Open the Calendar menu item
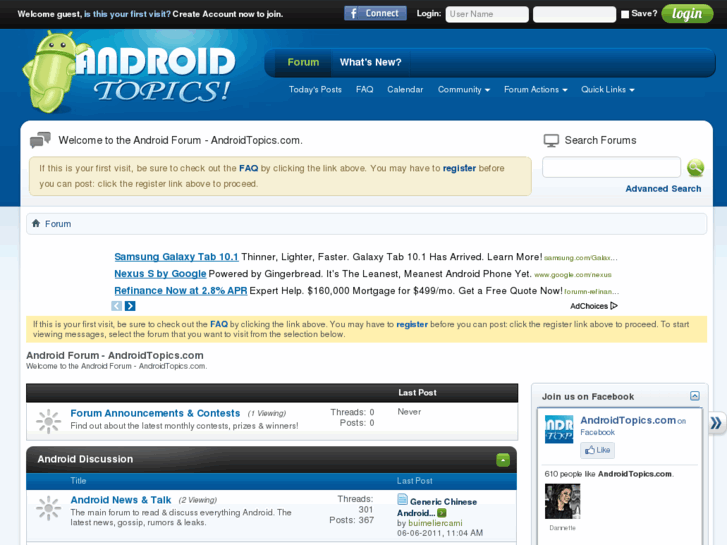This screenshot has width=727, height=545. (x=405, y=90)
